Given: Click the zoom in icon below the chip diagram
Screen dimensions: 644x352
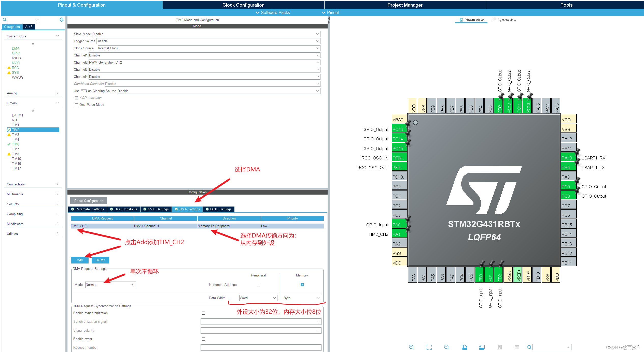Looking at the screenshot, I should coord(411,347).
